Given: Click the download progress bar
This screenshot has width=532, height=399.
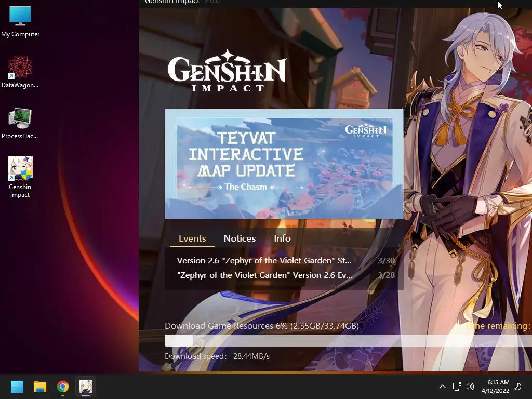Looking at the screenshot, I should coord(348,341).
